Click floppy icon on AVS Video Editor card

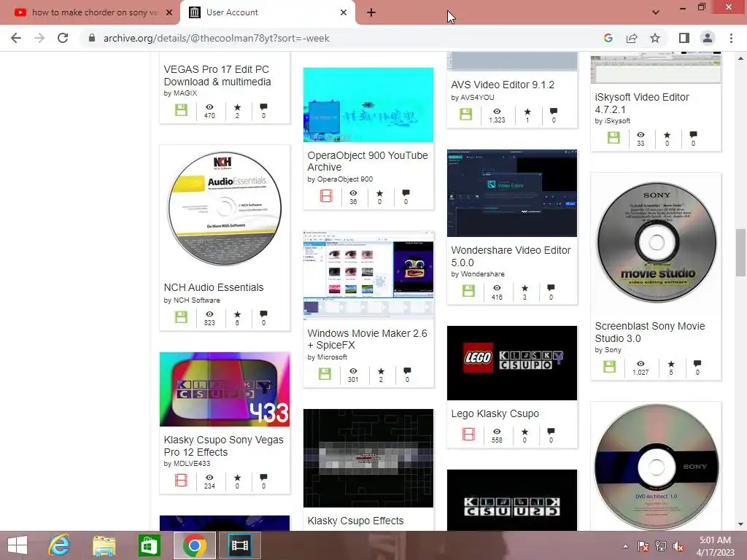tap(466, 114)
